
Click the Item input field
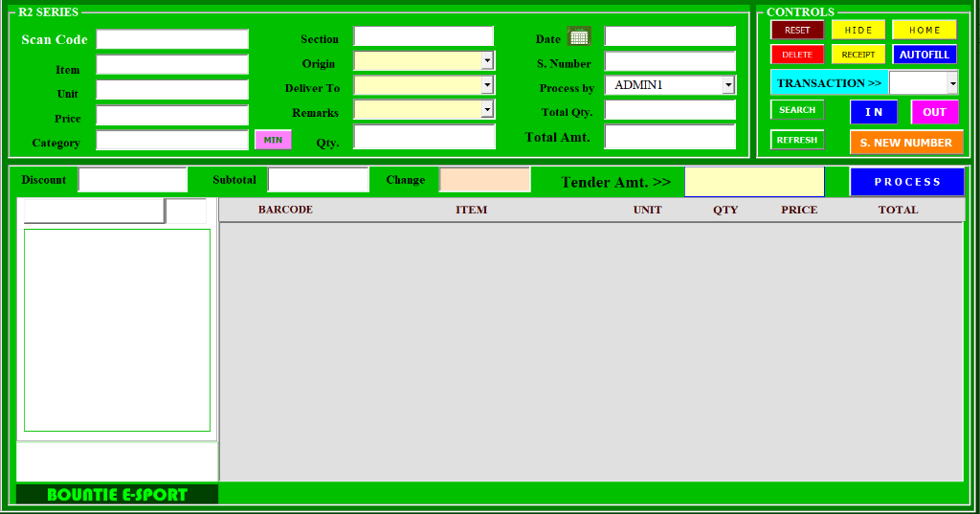click(x=172, y=64)
